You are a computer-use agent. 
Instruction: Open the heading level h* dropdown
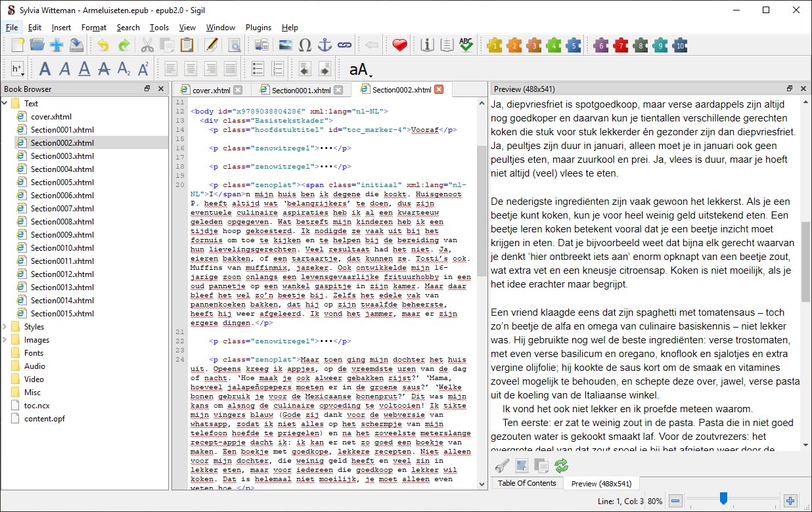click(17, 69)
